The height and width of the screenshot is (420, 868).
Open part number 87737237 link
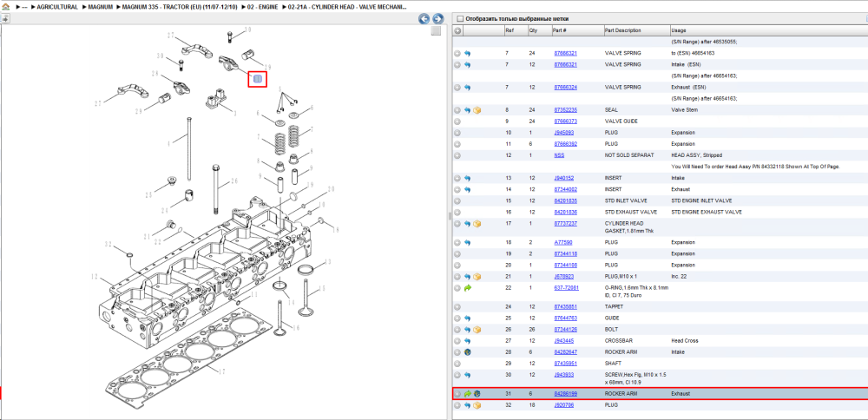pyautogui.click(x=566, y=224)
